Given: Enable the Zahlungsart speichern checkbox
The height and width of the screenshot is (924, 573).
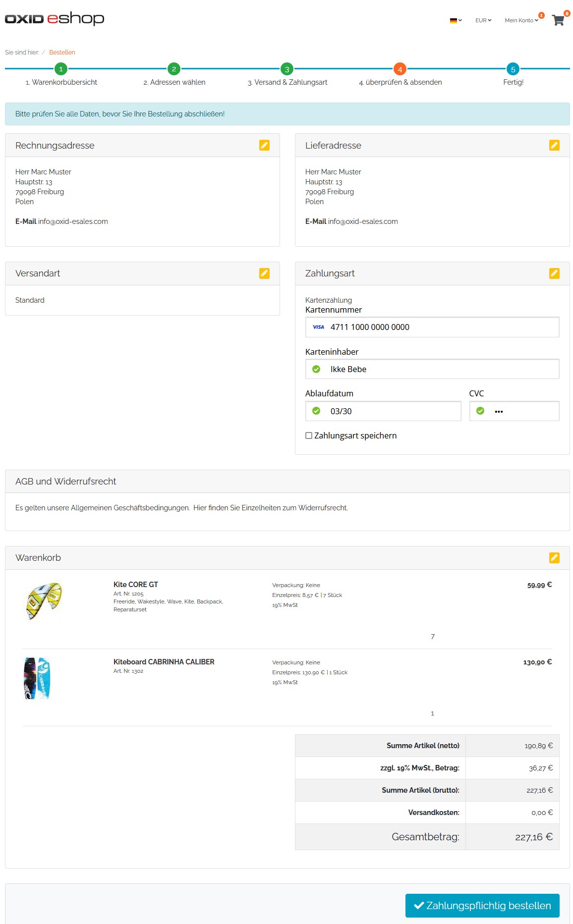Looking at the screenshot, I should (x=309, y=435).
